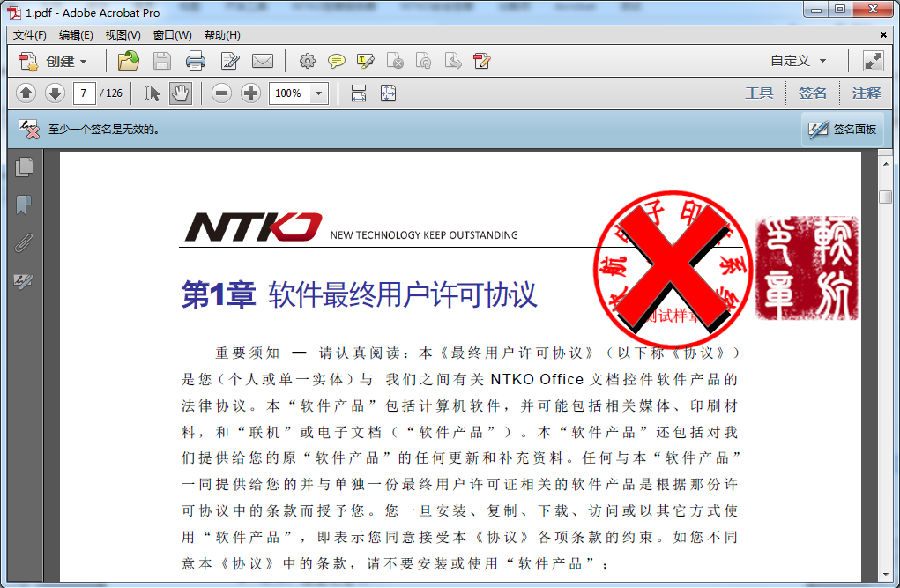
Task: Click the round red invalid signature stamp
Action: (x=673, y=269)
